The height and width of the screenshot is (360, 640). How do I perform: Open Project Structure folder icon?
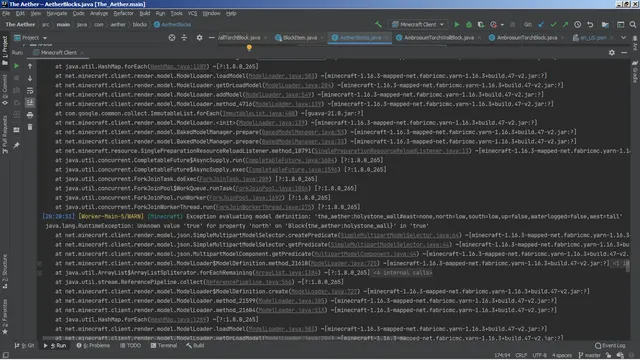tap(605, 24)
